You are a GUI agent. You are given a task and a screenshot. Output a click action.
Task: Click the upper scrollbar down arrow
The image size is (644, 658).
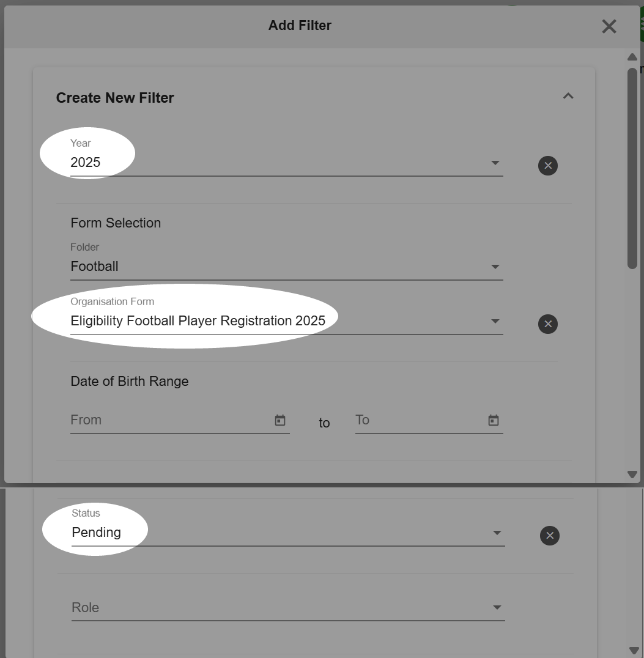pos(632,474)
